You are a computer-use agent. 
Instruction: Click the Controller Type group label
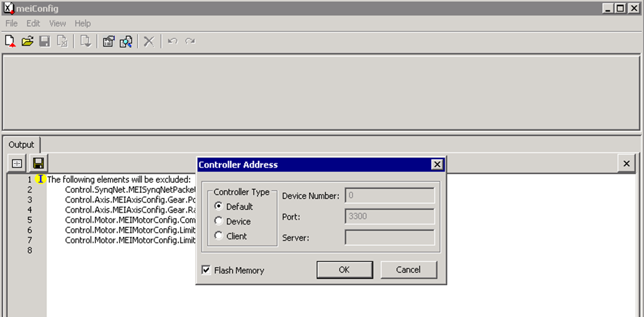(241, 192)
